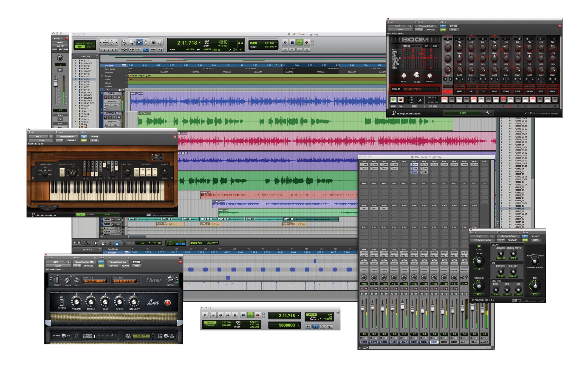Solo the GTR1 channel in the mixer
The height and width of the screenshot is (372, 588).
coord(362,294)
